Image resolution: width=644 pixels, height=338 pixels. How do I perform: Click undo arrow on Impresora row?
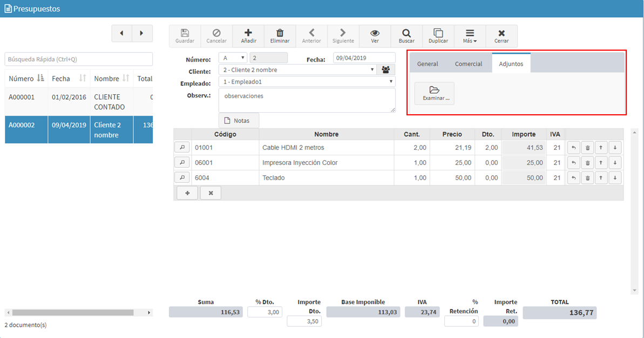[573, 163]
